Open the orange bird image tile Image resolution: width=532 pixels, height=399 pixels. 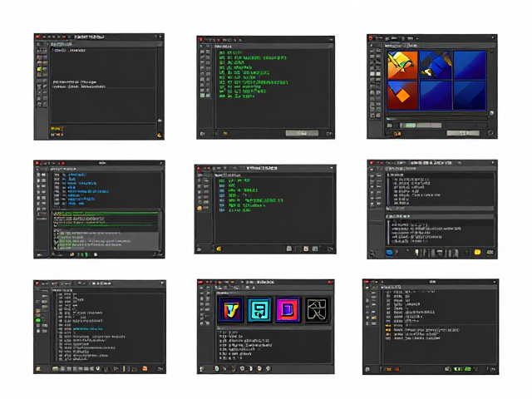(402, 65)
